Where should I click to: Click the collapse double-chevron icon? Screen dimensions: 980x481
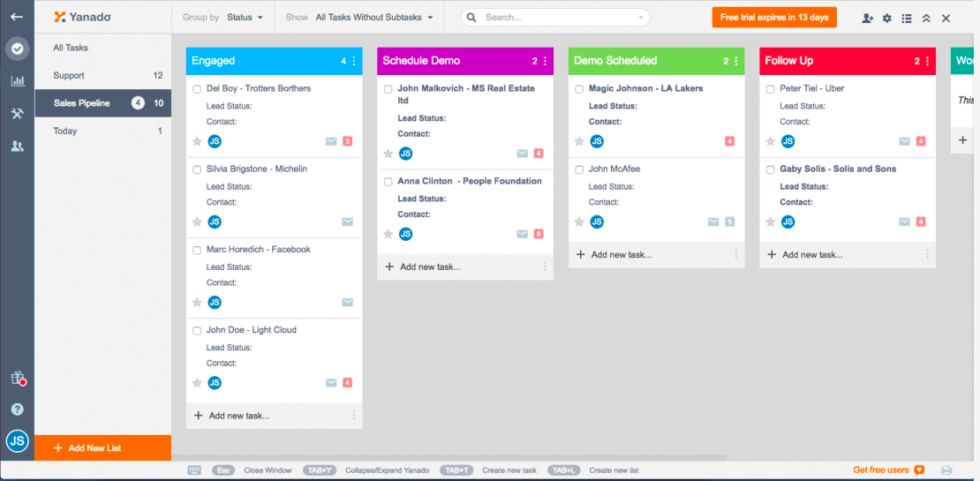(926, 19)
